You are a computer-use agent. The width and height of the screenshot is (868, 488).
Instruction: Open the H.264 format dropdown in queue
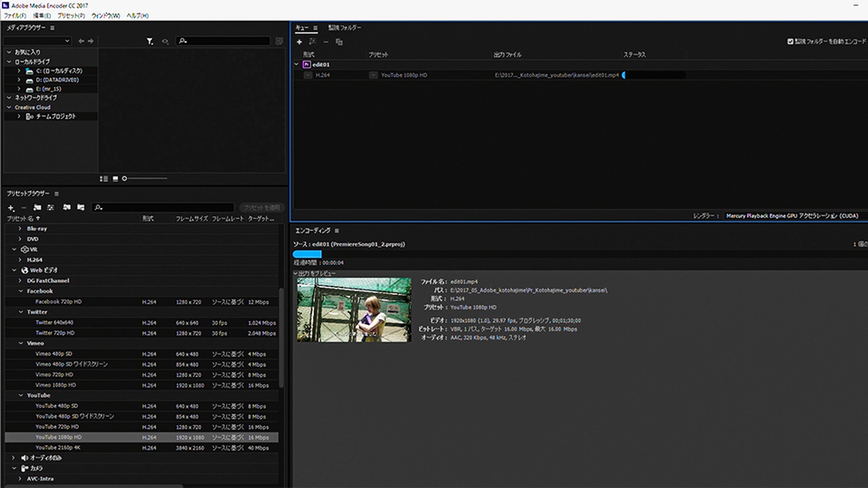tap(308, 75)
